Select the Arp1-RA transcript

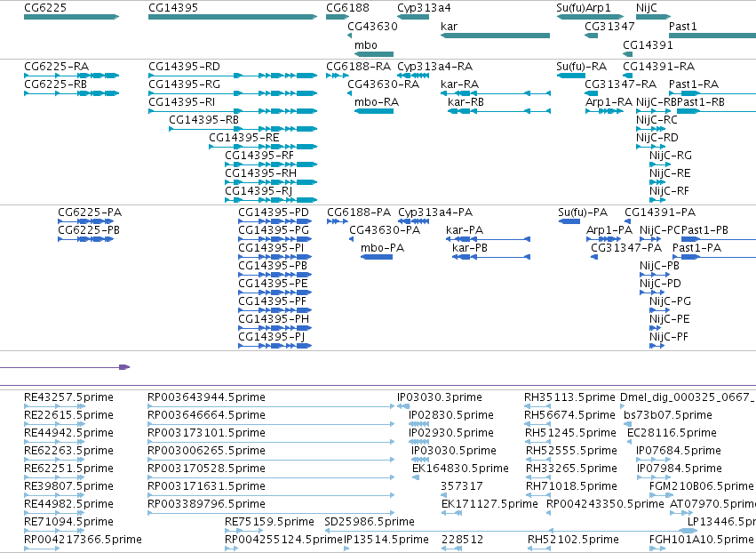coord(604,111)
